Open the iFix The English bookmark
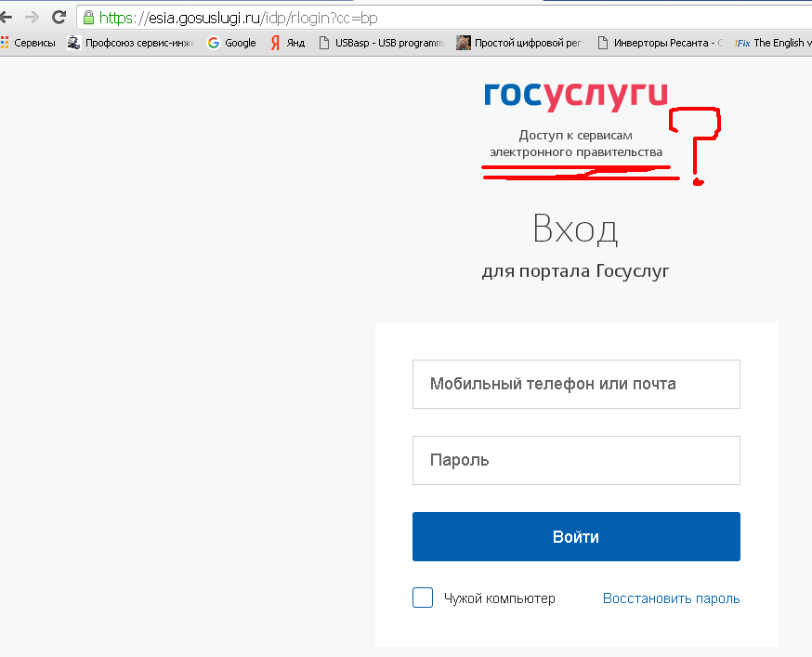This screenshot has height=657, width=812. [x=769, y=43]
